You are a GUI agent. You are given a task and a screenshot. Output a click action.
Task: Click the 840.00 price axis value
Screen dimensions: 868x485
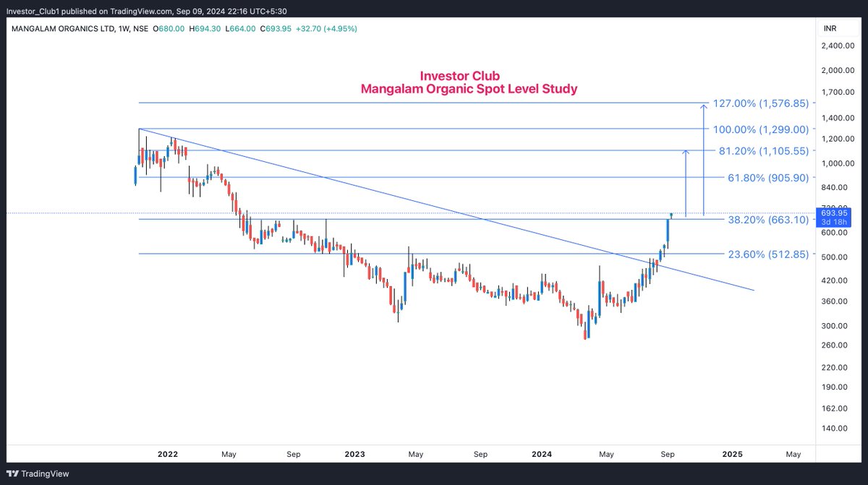tap(835, 187)
